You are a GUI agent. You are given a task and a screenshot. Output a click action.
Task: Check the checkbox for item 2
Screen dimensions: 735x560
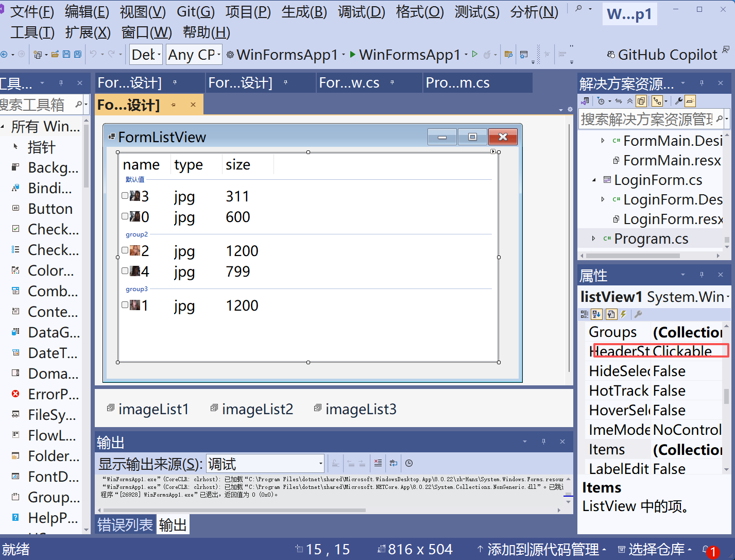125,250
